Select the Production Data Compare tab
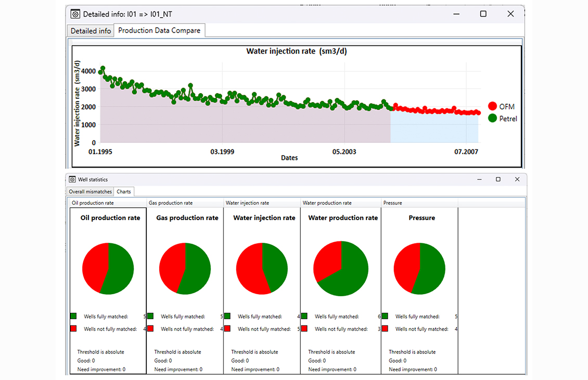 coord(159,31)
